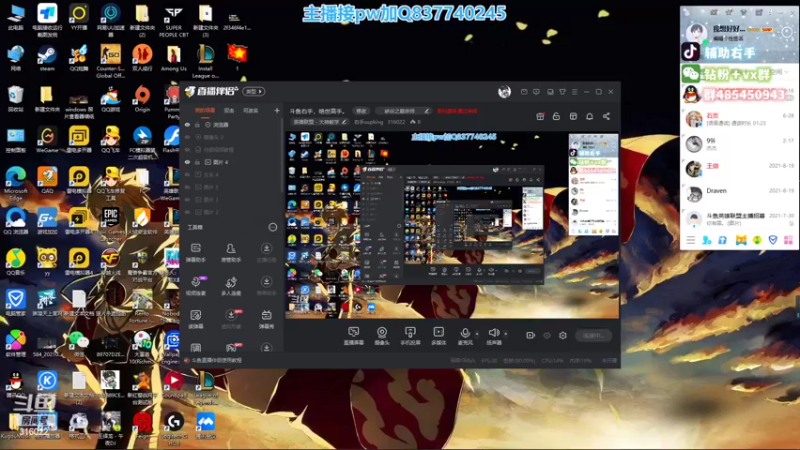Click the 修改 edit title button
The image size is (800, 450).
(361, 111)
